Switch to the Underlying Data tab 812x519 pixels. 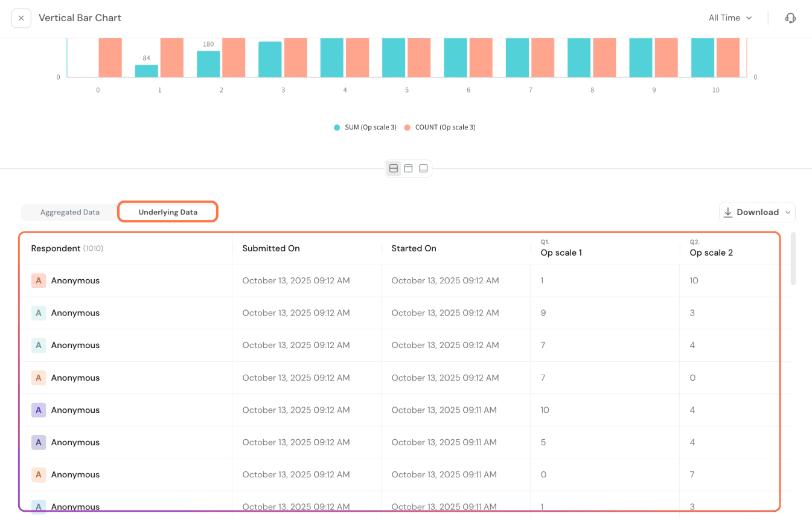coord(168,212)
